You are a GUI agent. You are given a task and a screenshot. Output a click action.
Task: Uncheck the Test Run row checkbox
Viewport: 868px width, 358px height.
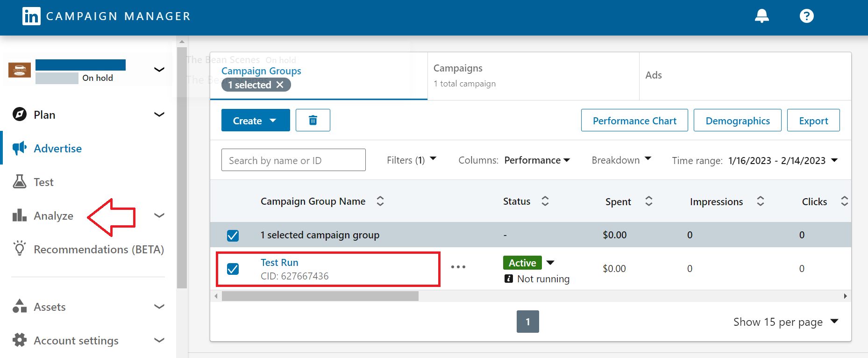[x=233, y=269]
